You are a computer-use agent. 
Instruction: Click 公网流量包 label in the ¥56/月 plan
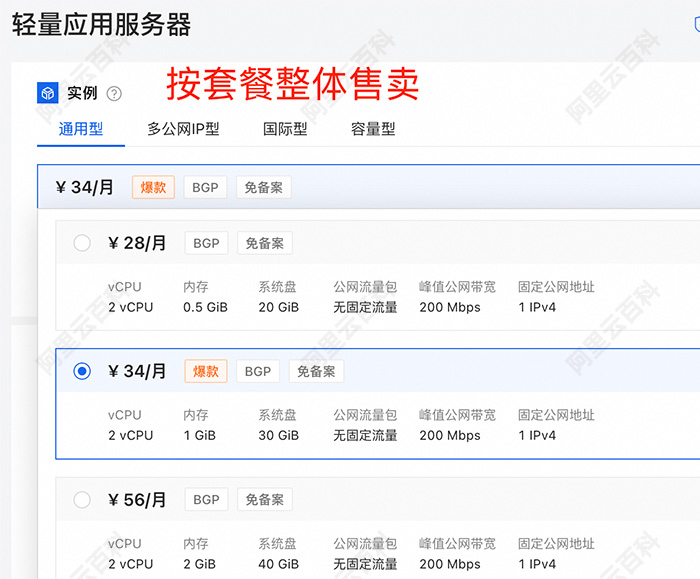click(x=365, y=543)
